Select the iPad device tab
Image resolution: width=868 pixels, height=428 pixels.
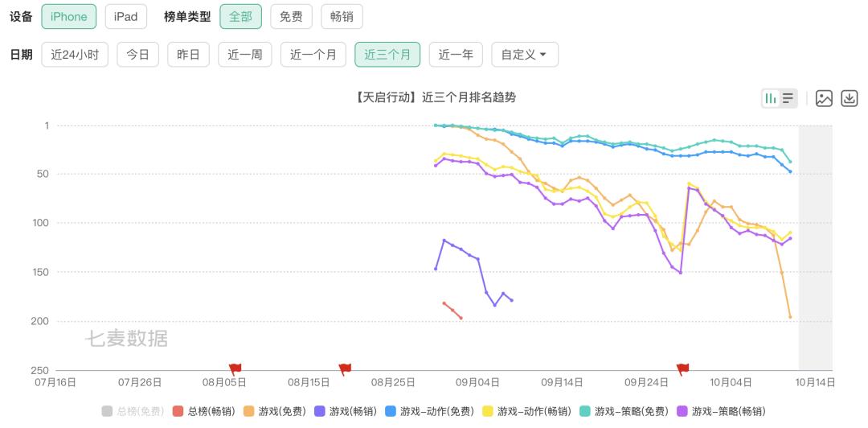pyautogui.click(x=125, y=17)
